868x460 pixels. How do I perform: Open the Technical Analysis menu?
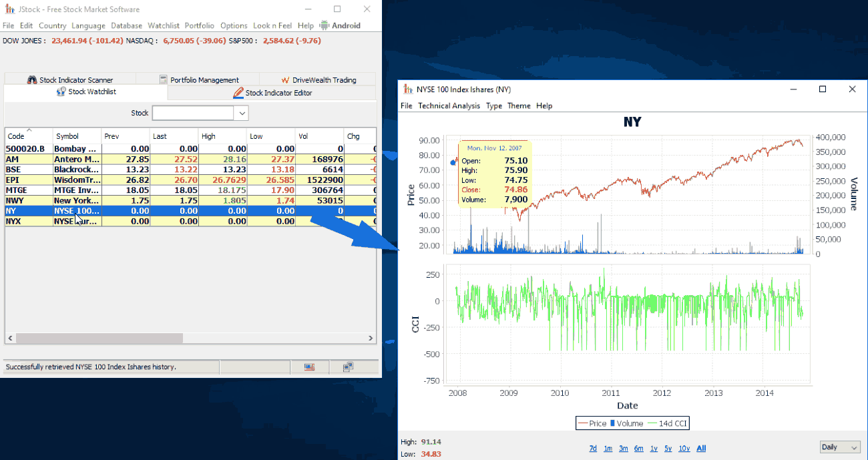(449, 105)
